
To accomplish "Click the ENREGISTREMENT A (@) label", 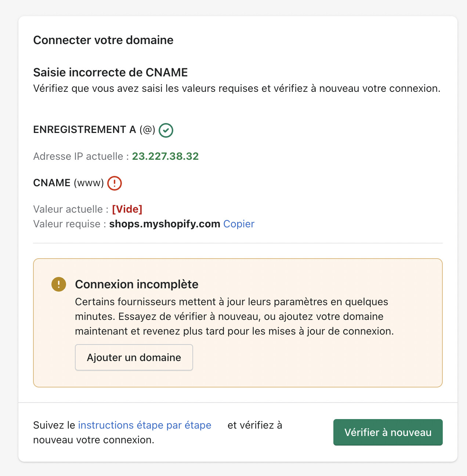I will click(x=94, y=130).
